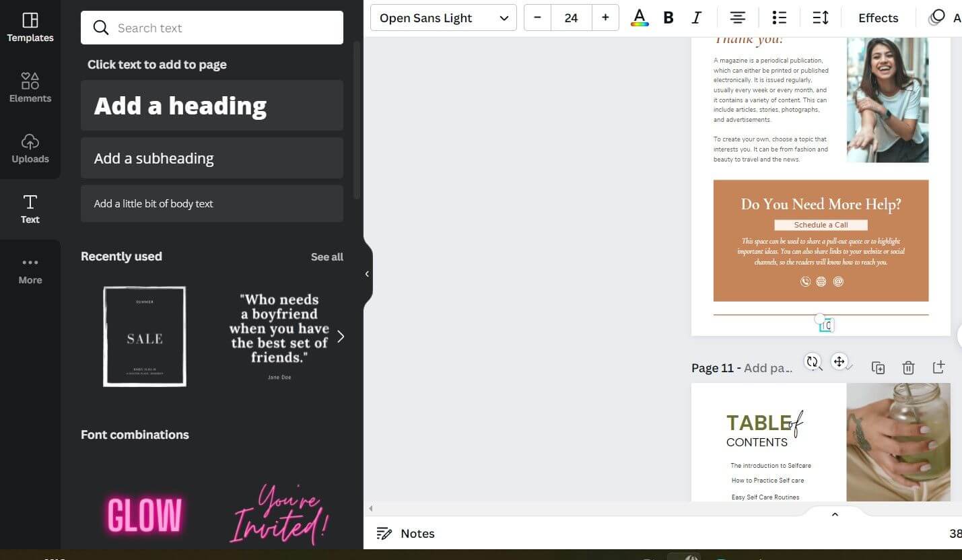Open See all recently used text styles
Viewport: 962px width, 560px height.
(327, 256)
